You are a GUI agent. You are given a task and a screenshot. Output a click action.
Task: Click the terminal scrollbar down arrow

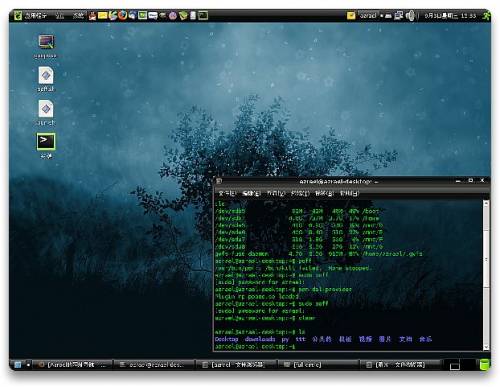coord(486,347)
